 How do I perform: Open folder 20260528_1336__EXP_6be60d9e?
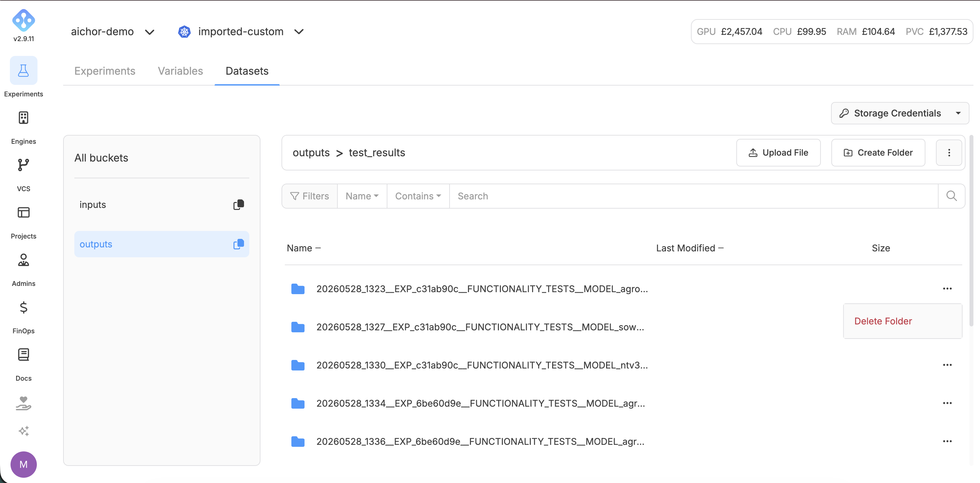[x=480, y=441]
